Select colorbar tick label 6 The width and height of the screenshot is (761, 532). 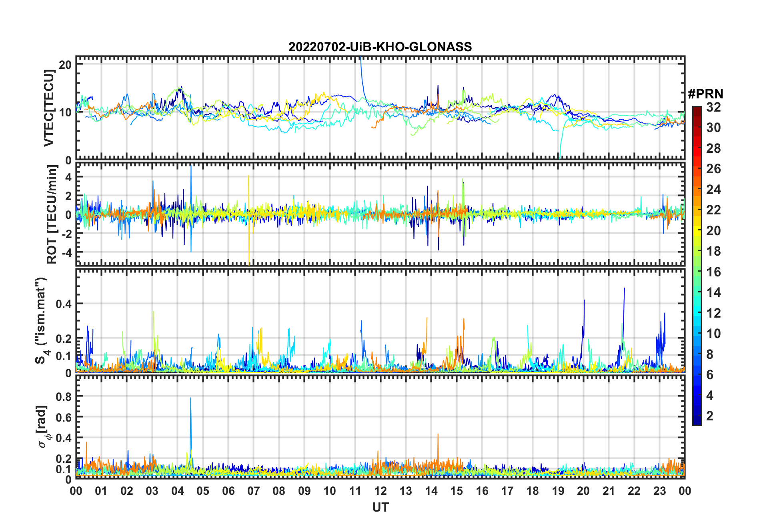tap(710, 375)
